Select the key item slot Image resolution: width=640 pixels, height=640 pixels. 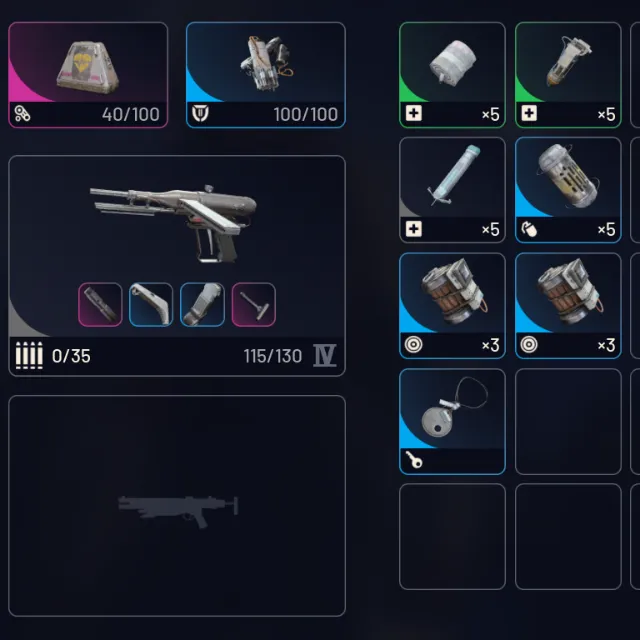tap(452, 421)
